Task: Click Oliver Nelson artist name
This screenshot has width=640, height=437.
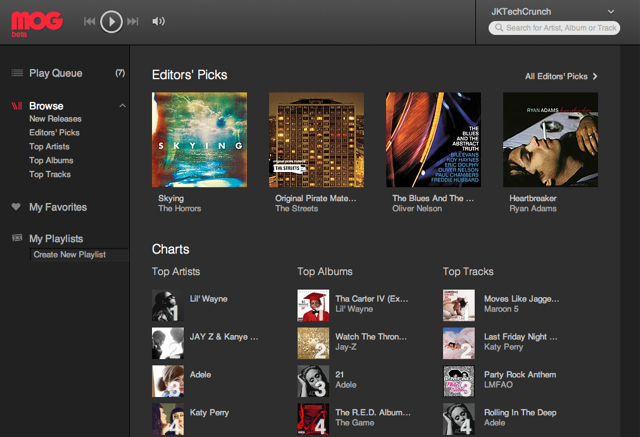Action: [x=417, y=209]
